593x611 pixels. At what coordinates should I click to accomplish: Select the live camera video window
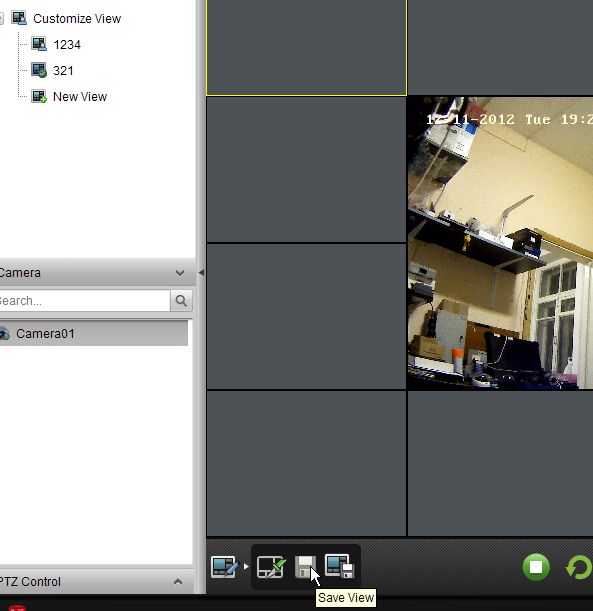(500, 243)
